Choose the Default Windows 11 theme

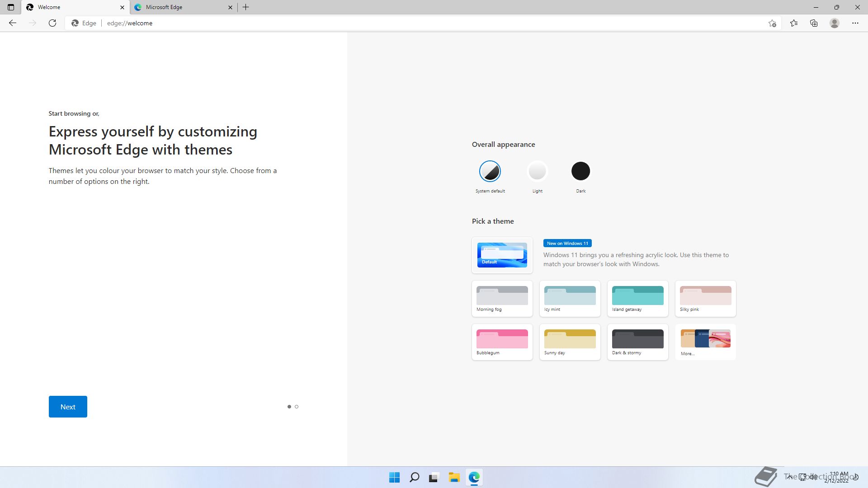(x=502, y=255)
